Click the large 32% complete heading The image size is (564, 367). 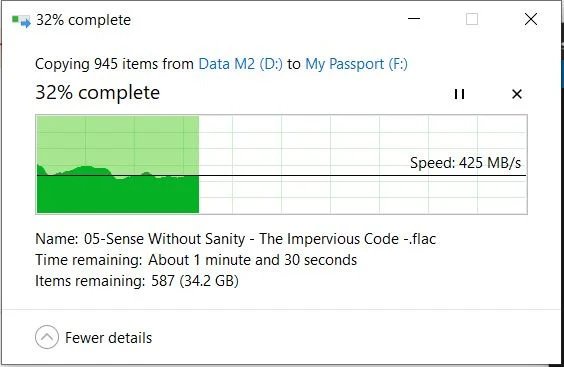[x=97, y=93]
